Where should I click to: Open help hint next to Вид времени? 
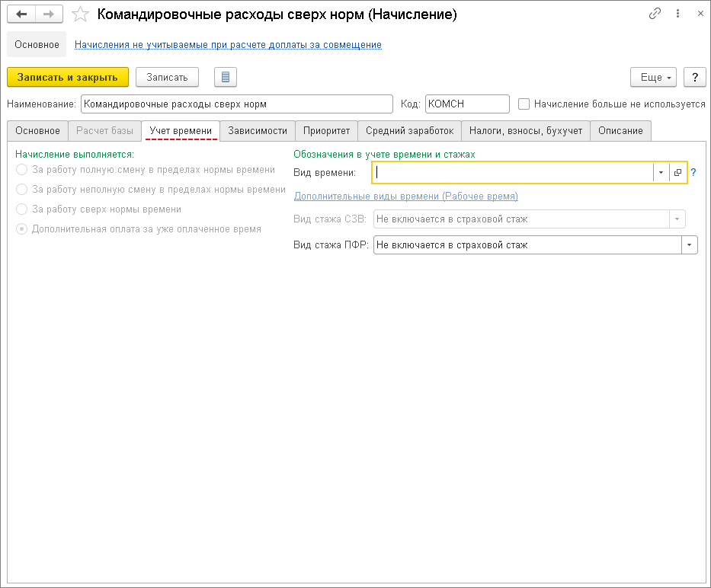click(x=693, y=172)
